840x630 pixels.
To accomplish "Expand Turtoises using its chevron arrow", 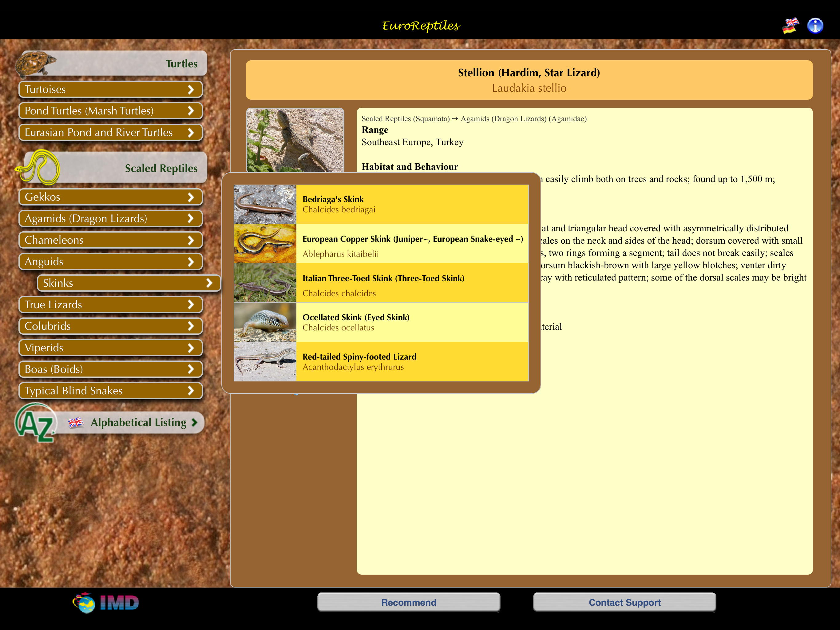I will [x=191, y=89].
